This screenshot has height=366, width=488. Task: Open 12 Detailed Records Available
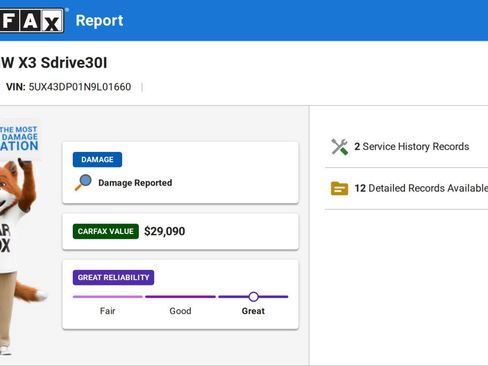tap(421, 188)
